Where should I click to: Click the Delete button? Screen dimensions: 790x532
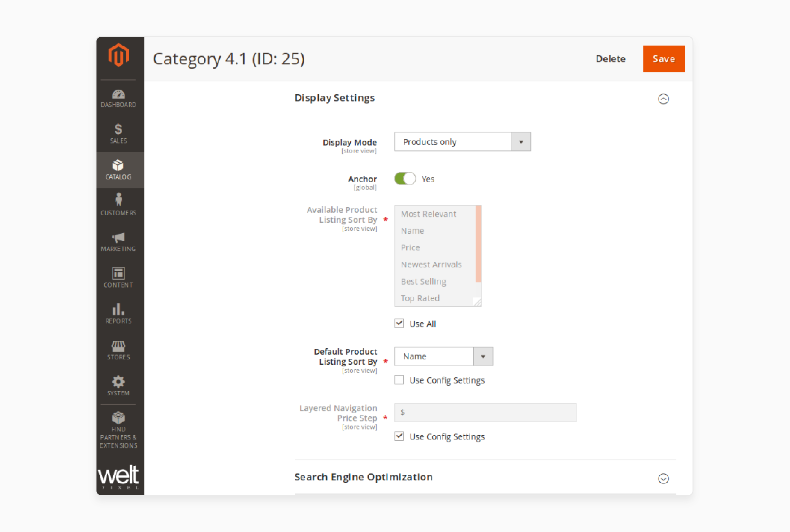pos(611,59)
